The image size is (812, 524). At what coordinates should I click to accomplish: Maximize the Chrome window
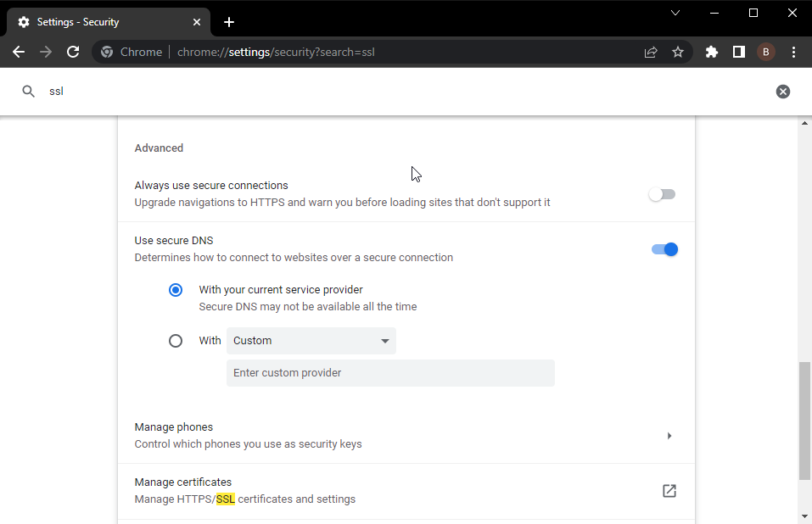point(753,13)
